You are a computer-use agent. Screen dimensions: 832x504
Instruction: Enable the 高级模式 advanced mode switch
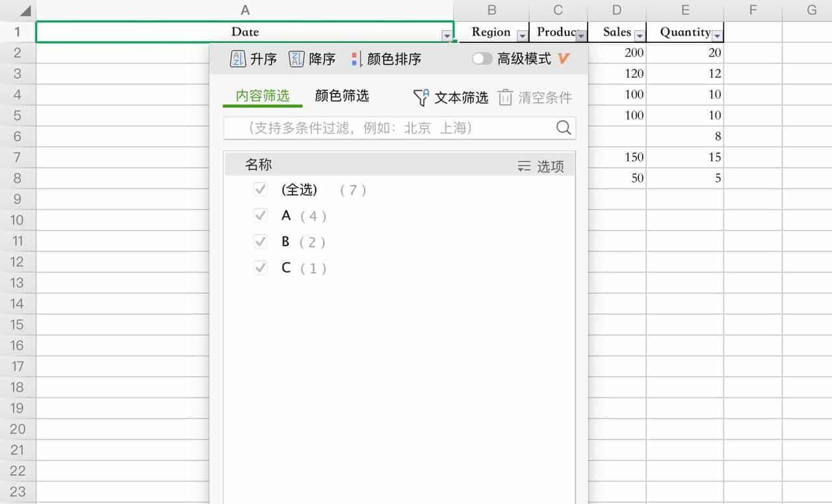tap(482, 58)
